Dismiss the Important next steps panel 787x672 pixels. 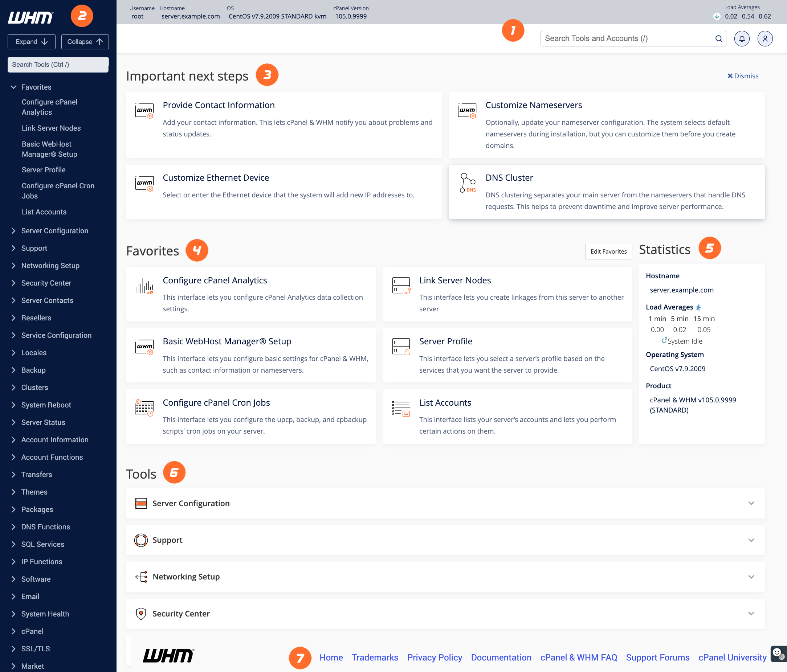click(x=743, y=75)
